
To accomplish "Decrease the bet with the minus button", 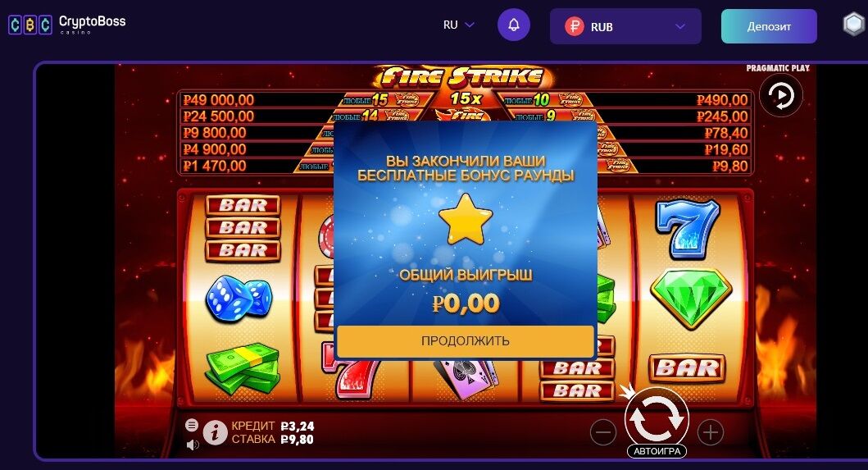I will tap(603, 432).
